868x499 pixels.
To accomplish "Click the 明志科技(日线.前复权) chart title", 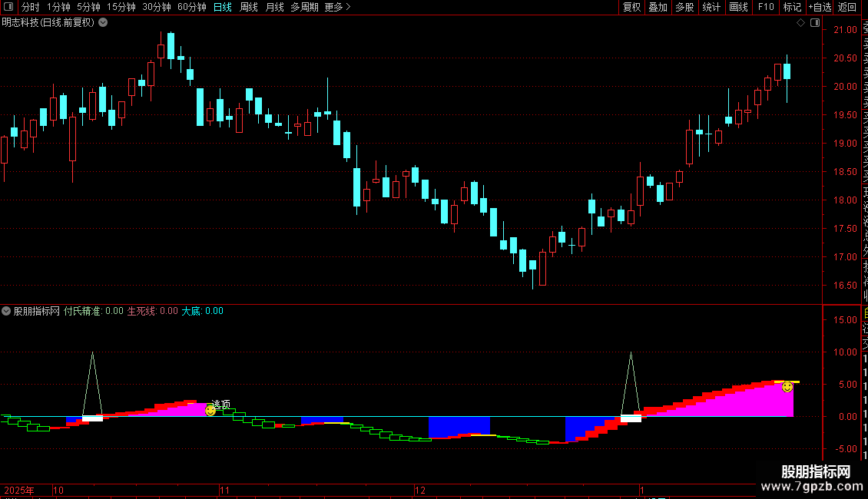I will (48, 22).
